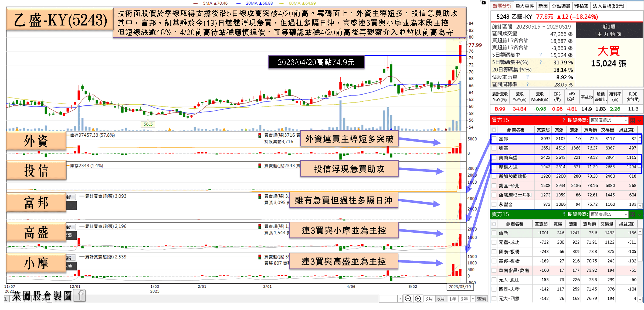Click the 60MA legend color line

click(281, 3)
